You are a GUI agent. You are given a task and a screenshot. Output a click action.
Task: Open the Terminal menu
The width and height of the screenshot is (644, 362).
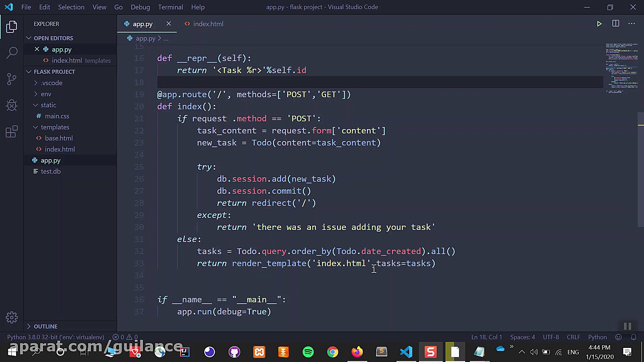pos(170,7)
